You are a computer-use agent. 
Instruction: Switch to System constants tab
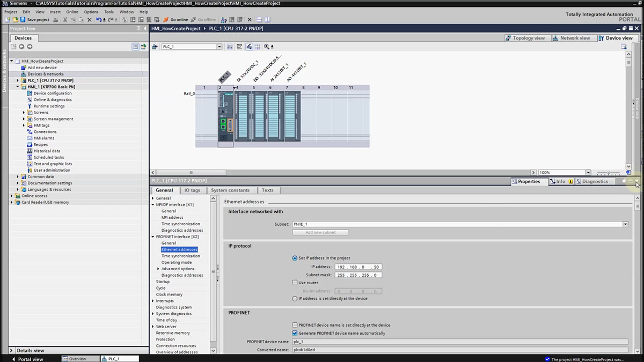click(230, 190)
